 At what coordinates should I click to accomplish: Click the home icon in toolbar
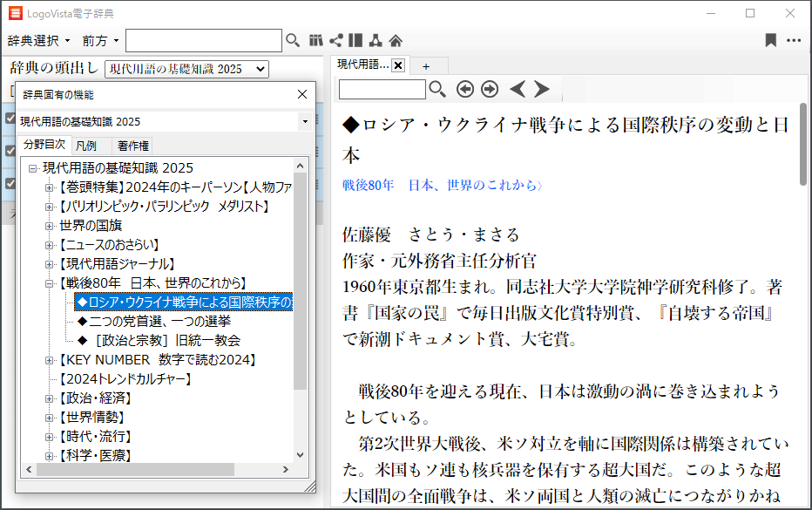(x=396, y=40)
